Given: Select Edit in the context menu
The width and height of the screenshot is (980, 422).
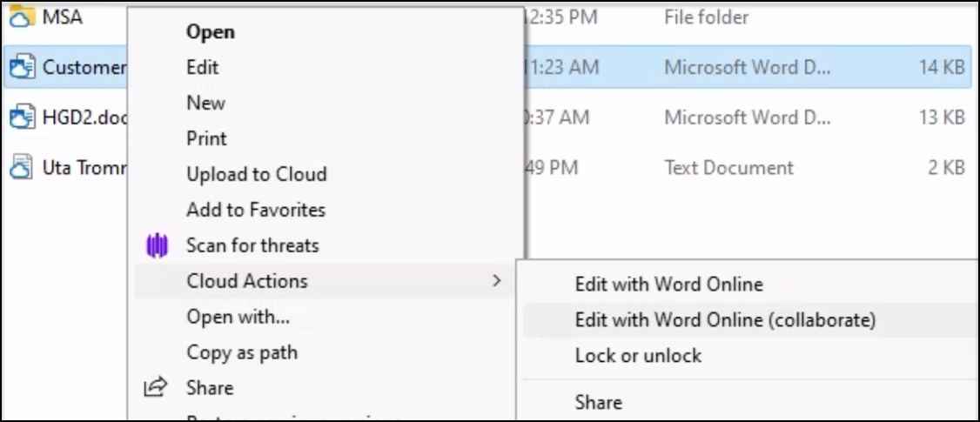Looking at the screenshot, I should (202, 67).
